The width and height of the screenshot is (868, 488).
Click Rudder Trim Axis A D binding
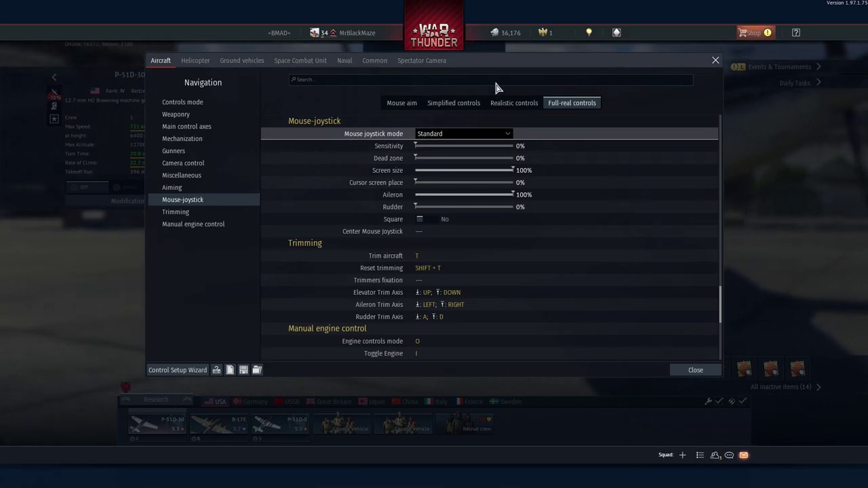click(429, 317)
